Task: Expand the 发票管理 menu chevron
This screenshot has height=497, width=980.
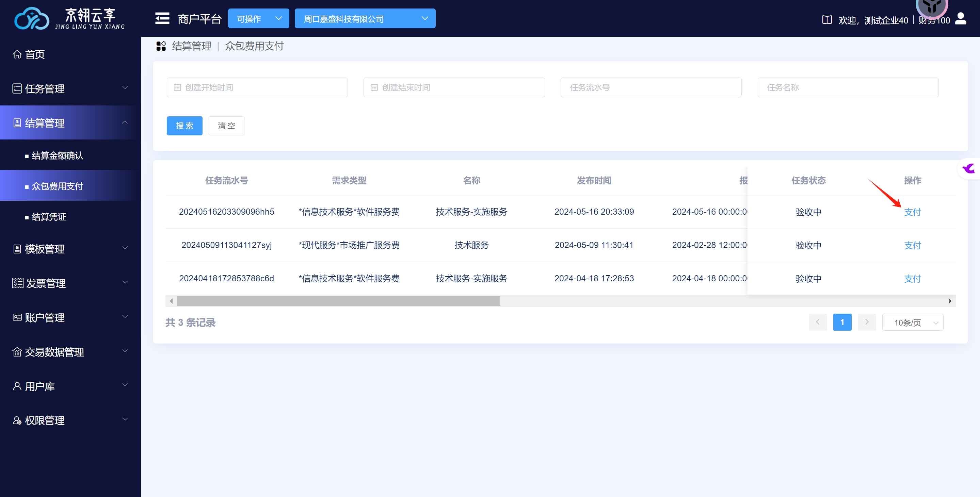Action: 125,282
